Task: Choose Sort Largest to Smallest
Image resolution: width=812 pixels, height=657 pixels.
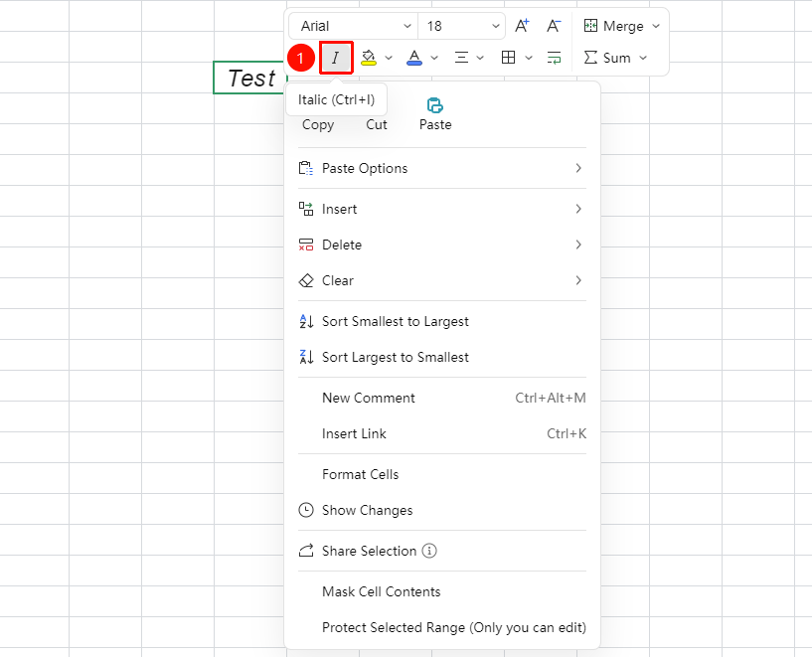Action: click(x=442, y=357)
